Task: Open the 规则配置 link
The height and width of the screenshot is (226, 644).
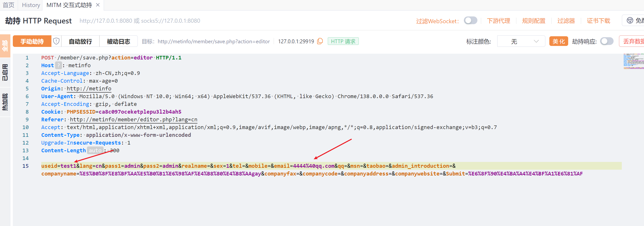Action: pos(533,21)
